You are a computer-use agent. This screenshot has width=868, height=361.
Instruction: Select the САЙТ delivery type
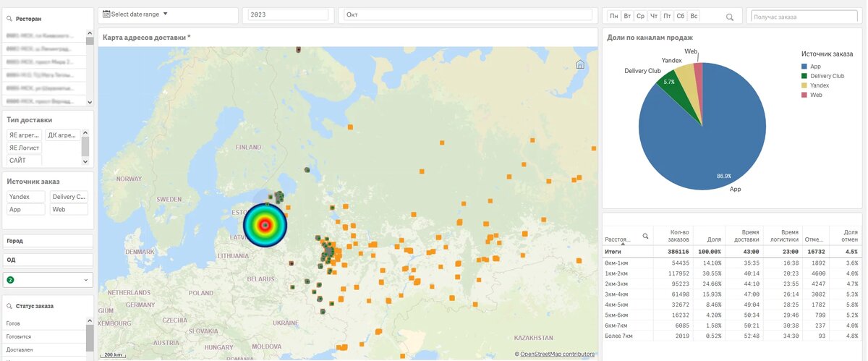point(24,160)
